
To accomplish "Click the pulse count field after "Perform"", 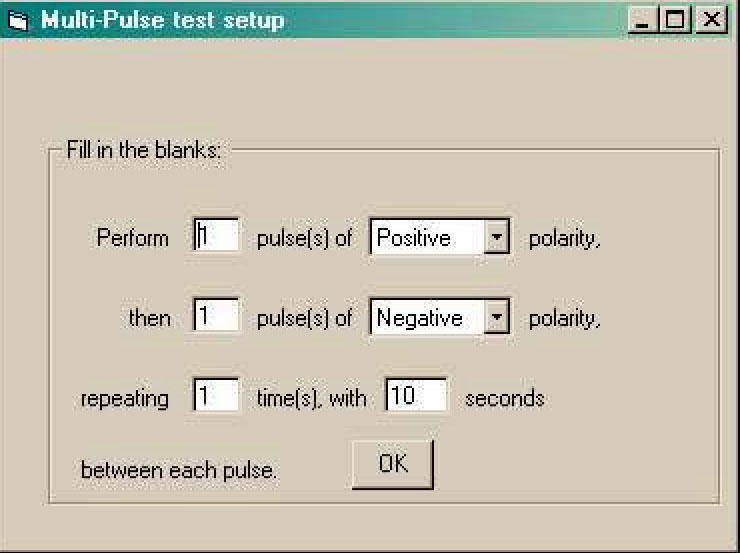I will coord(217,238).
